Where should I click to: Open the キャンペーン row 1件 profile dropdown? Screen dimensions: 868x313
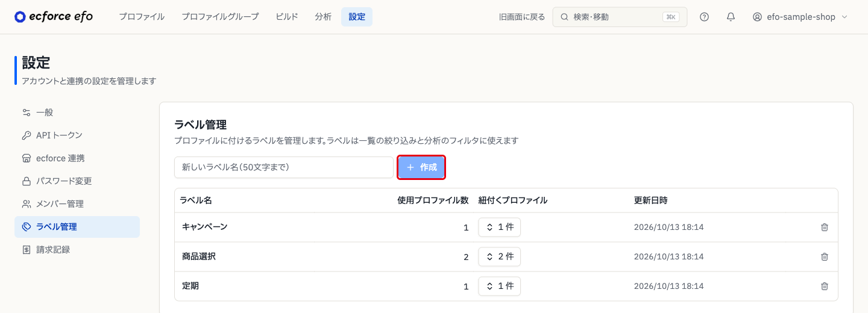[500, 228]
